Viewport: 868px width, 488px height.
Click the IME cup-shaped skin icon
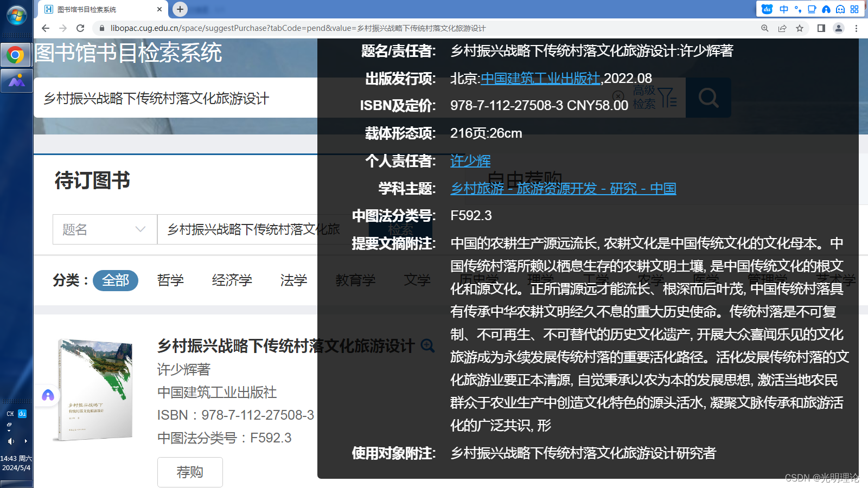[812, 9]
